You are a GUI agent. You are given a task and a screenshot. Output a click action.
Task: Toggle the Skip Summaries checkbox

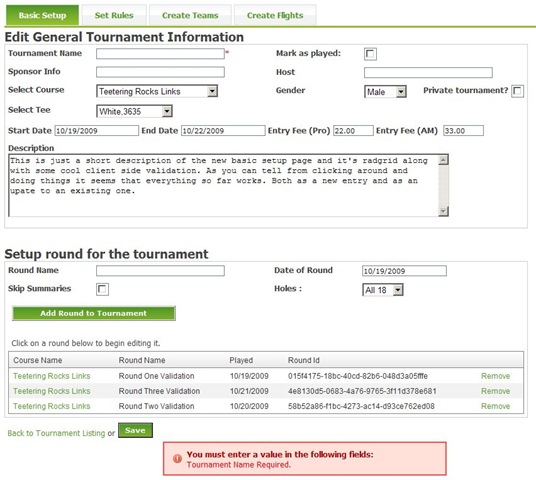pos(103,289)
